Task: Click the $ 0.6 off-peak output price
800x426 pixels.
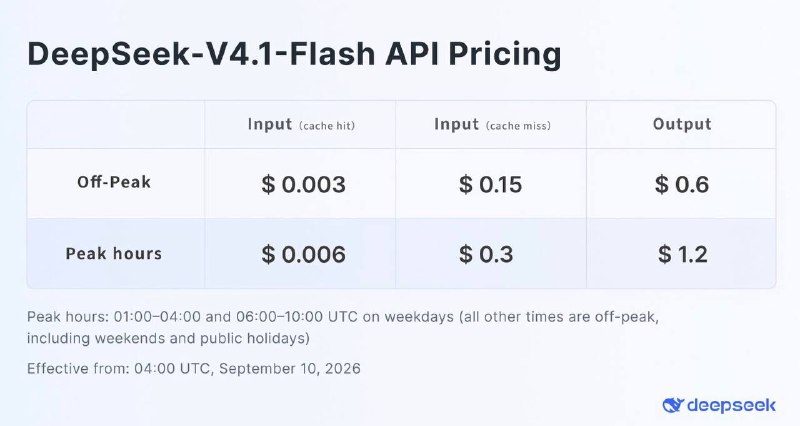Action: point(682,184)
